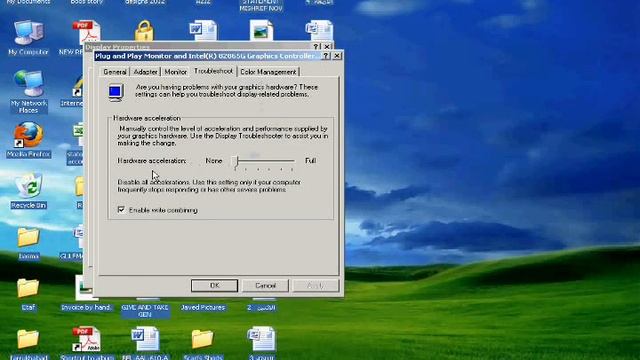640x360 pixels.
Task: Select the Word document icon above the dialog
Action: (203, 31)
